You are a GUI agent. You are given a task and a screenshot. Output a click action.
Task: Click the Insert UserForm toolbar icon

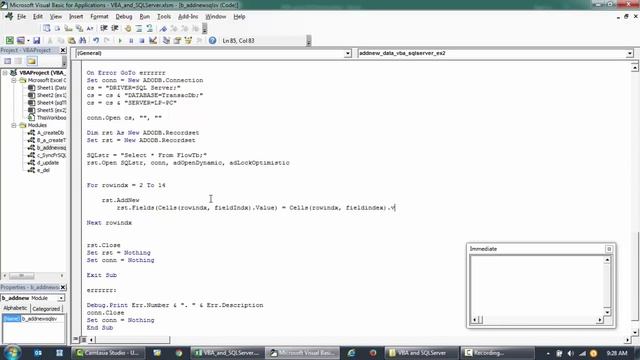pyautogui.click(x=20, y=40)
